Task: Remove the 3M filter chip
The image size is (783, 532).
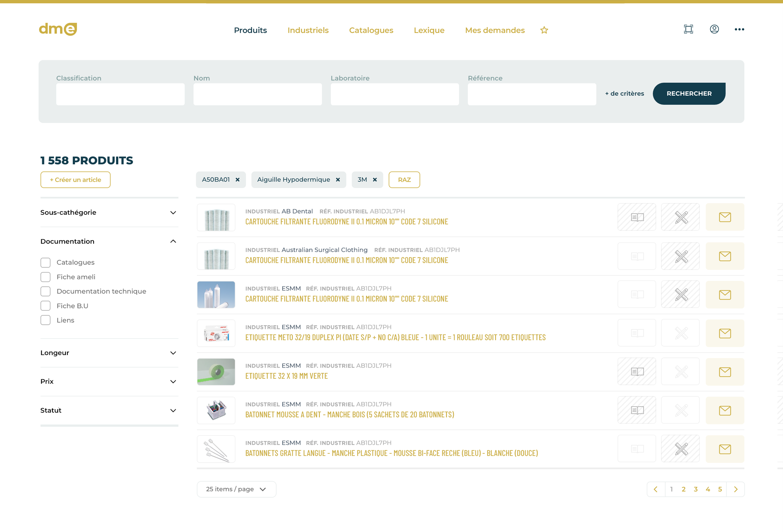Action: point(375,180)
